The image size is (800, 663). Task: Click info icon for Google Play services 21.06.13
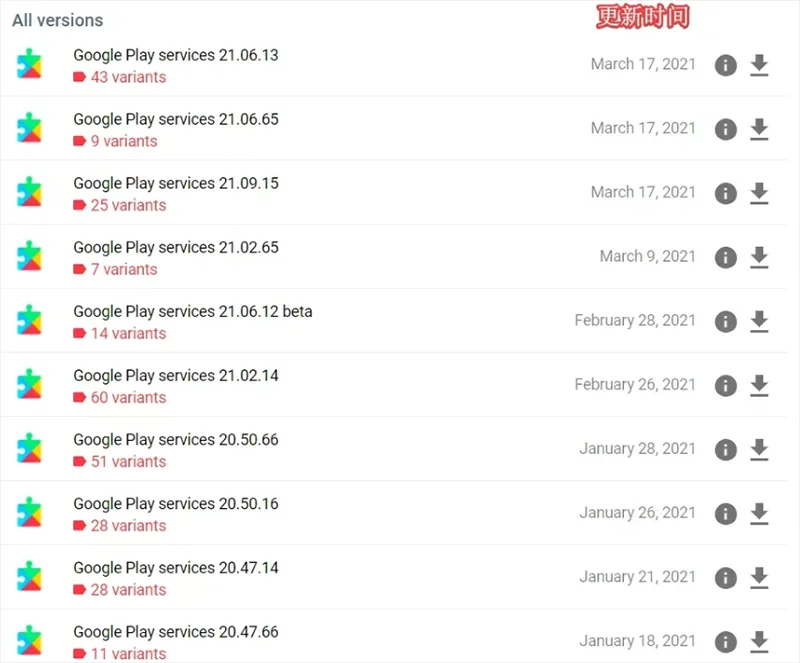(x=726, y=65)
